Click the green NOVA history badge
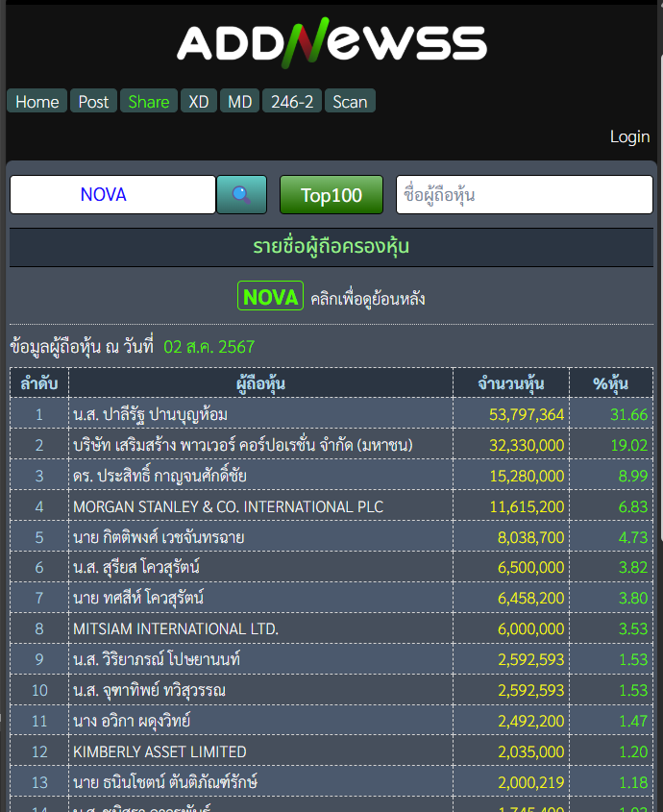 [x=270, y=296]
